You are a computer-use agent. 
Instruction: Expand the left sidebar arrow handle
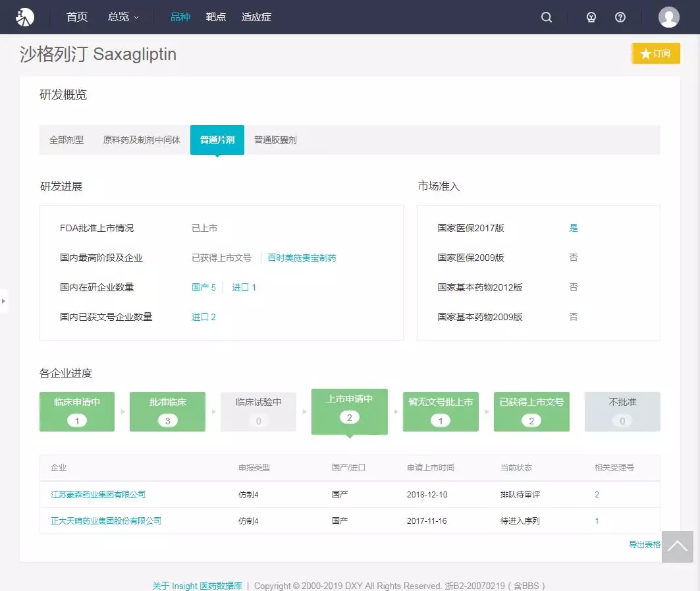pyautogui.click(x=3, y=300)
